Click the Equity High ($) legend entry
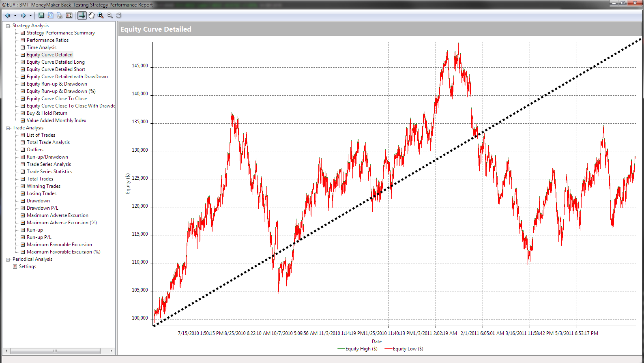The image size is (644, 363). [357, 349]
